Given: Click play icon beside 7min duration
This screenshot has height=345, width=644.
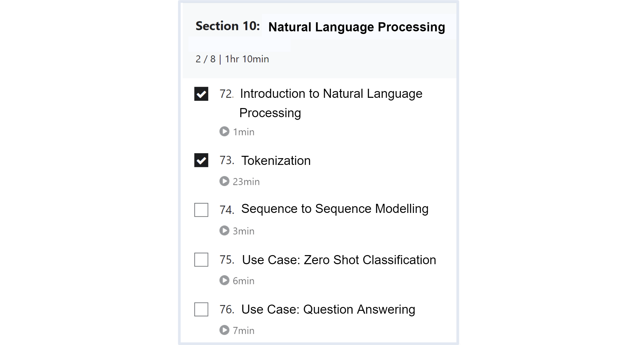Looking at the screenshot, I should pyautogui.click(x=224, y=330).
